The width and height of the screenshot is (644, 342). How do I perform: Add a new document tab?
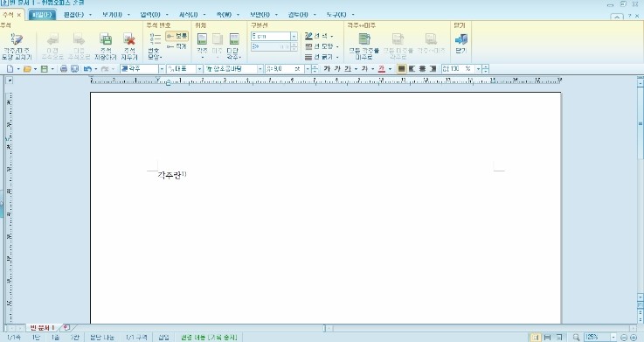coord(66,328)
